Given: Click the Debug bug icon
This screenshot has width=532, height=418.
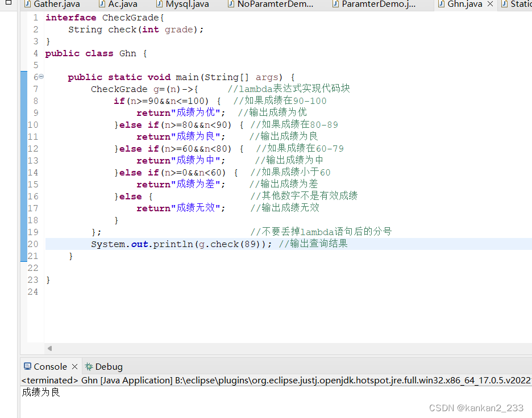Looking at the screenshot, I should 89,366.
